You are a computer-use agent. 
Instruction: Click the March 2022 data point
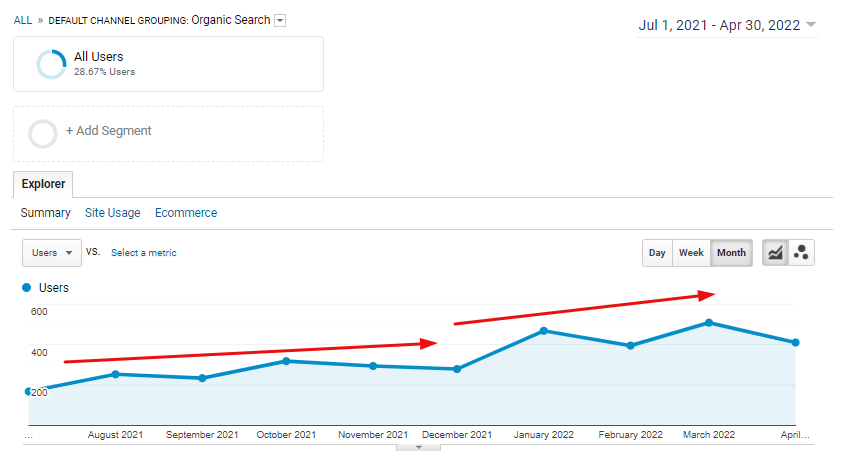coord(708,323)
